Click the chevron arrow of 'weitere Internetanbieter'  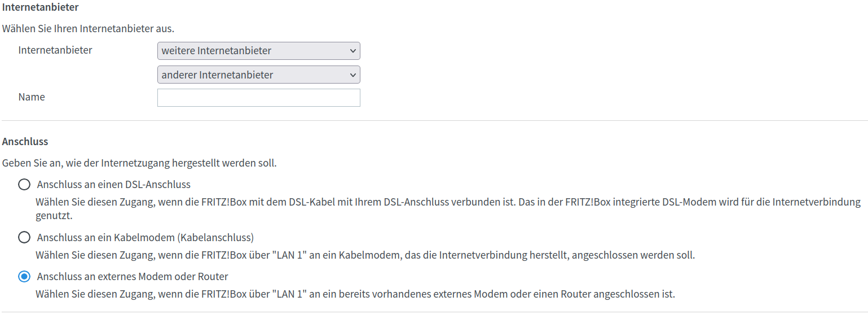(353, 51)
